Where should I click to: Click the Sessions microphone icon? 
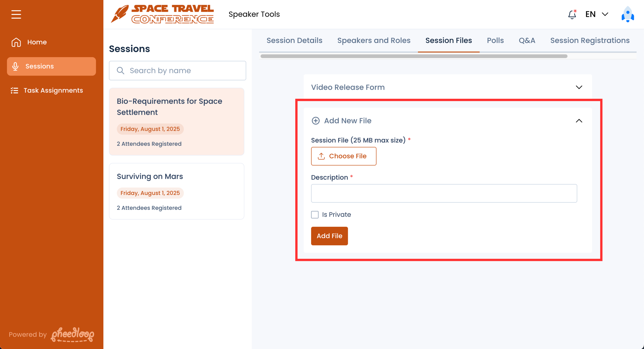(x=15, y=66)
